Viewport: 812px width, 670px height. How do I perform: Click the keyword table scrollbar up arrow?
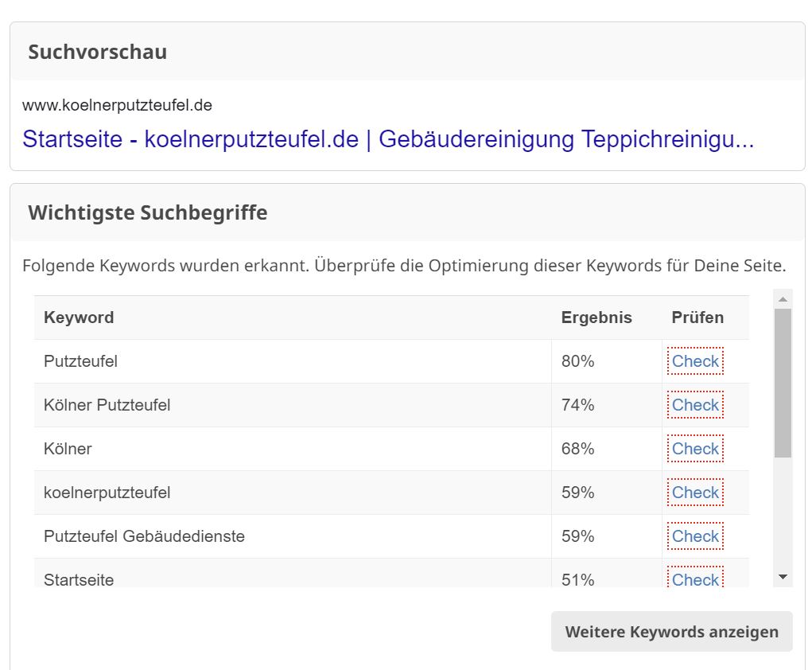tap(783, 299)
